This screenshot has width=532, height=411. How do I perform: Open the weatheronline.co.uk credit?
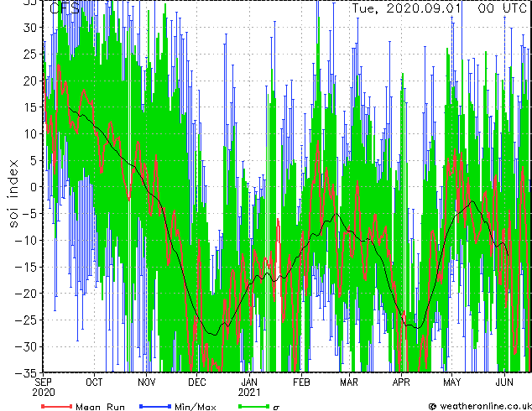click(x=485, y=406)
